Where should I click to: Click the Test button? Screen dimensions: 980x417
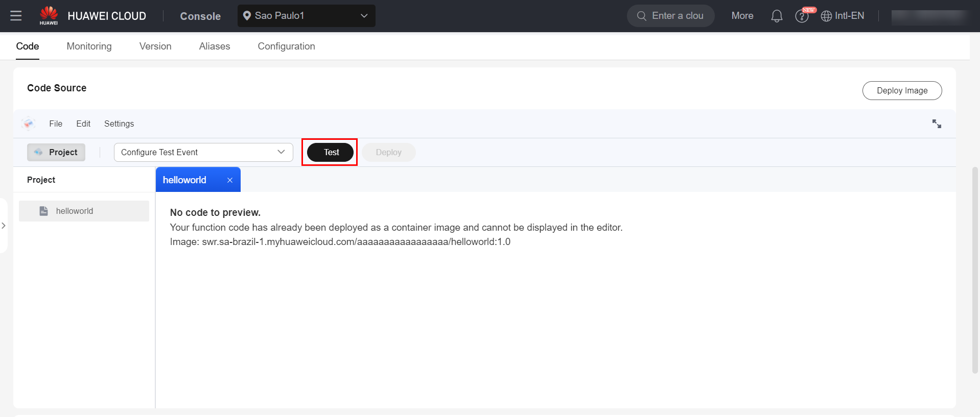(x=330, y=152)
